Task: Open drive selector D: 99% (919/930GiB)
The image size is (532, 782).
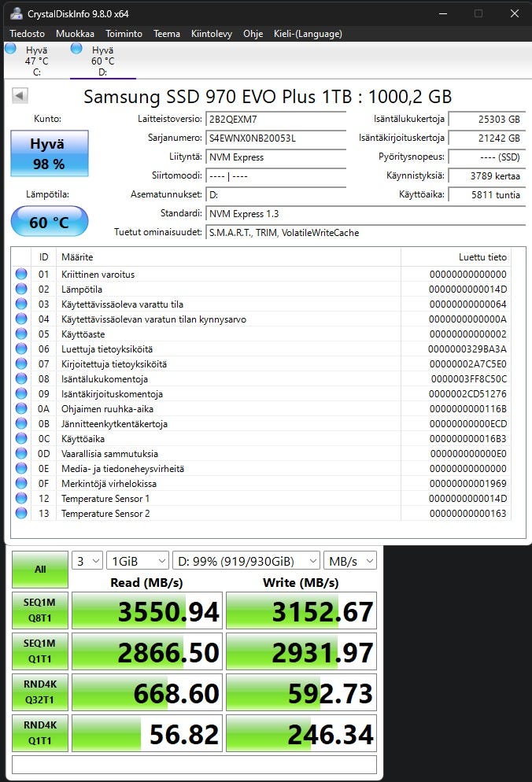Action: tap(246, 561)
